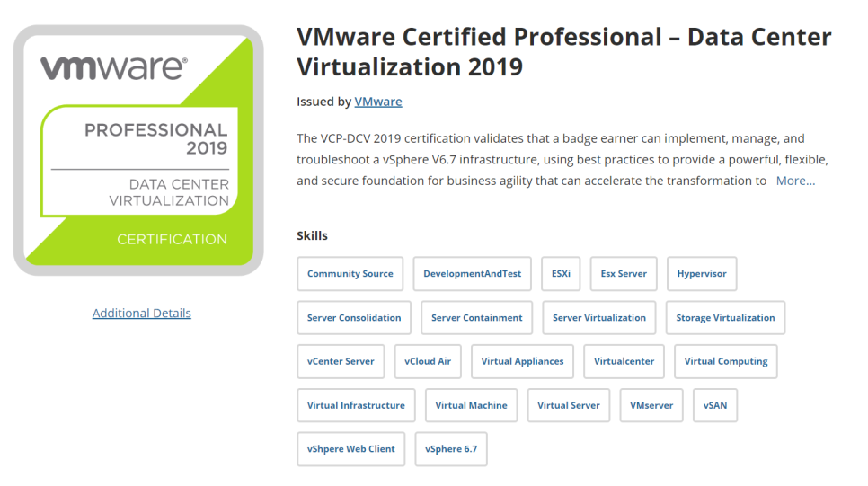
Task: Open the Virtual Appliances skill tag
Action: point(522,361)
